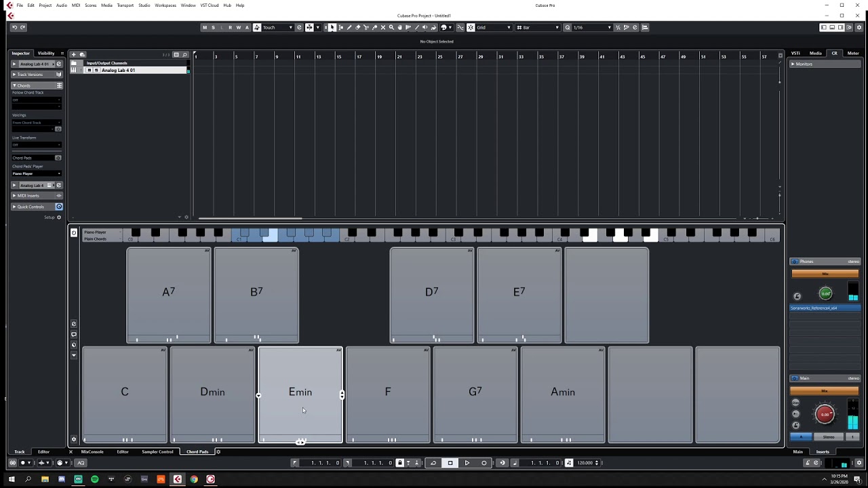Viewport: 868px width, 488px height.
Task: Open File Explorer from the taskbar
Action: click(45, 479)
